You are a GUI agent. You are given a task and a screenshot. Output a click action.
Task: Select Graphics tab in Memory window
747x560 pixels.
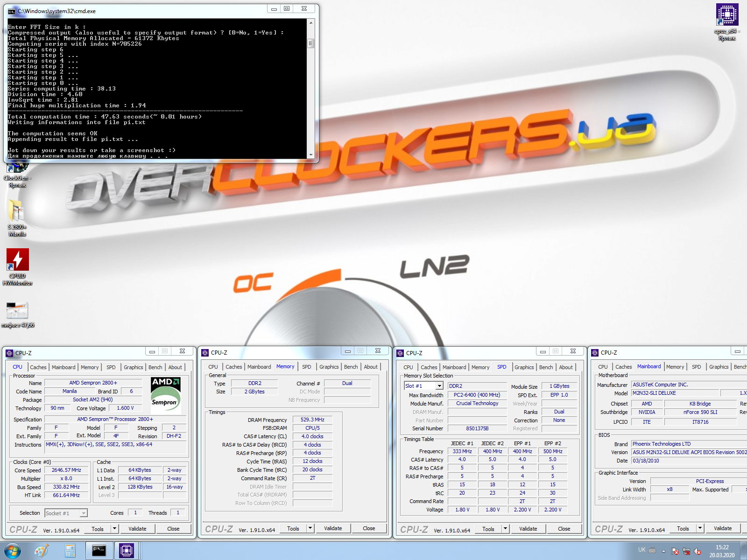pyautogui.click(x=329, y=367)
